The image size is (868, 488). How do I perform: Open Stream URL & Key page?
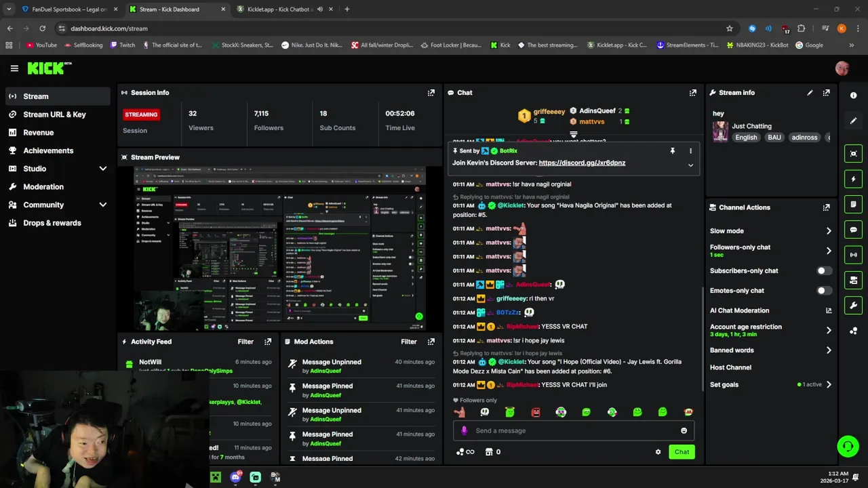[58, 115]
